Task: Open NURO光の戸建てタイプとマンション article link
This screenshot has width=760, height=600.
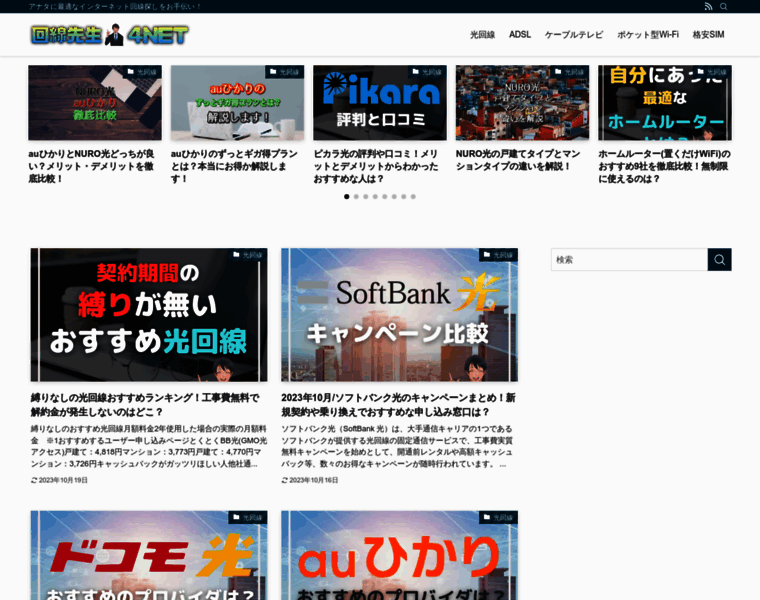Action: point(518,160)
